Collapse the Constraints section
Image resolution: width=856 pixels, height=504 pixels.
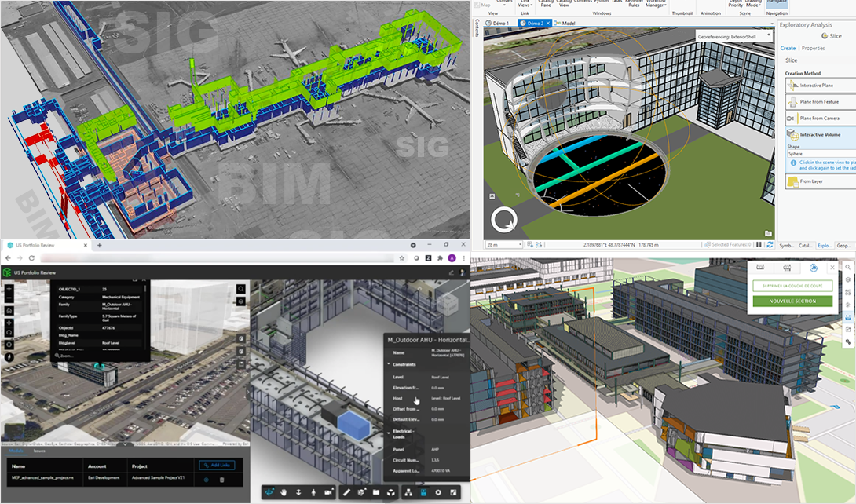click(x=388, y=365)
